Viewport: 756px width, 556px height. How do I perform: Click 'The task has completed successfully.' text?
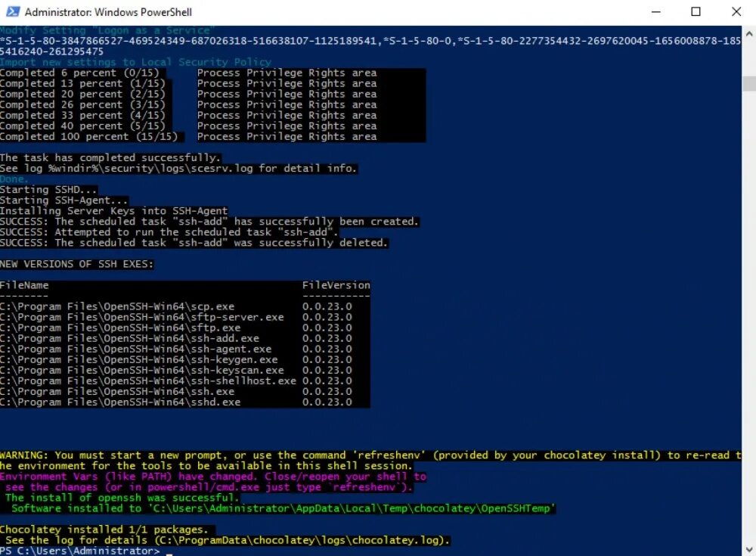(110, 158)
